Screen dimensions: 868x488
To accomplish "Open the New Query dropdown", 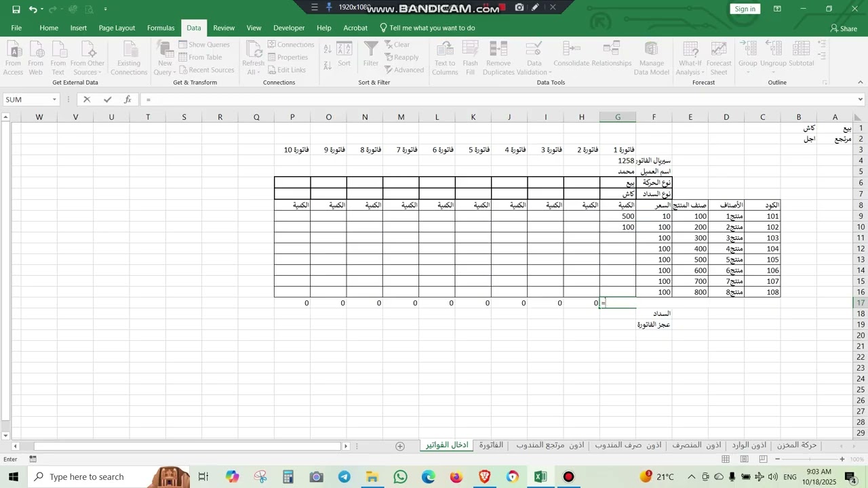I will coord(165,59).
